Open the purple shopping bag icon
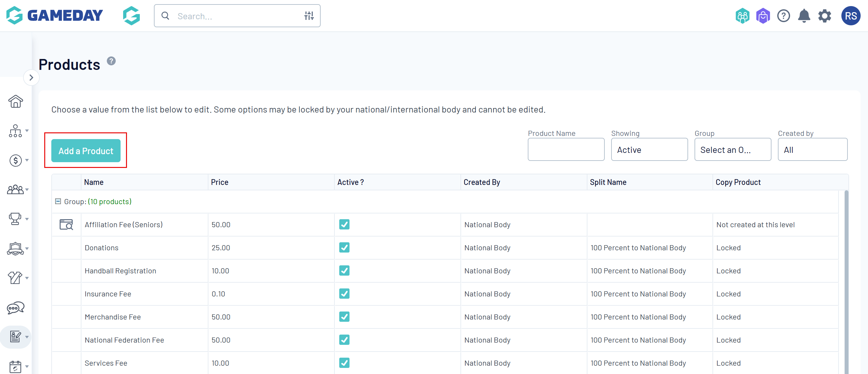Screen dimensions: 868x374 pyautogui.click(x=763, y=16)
